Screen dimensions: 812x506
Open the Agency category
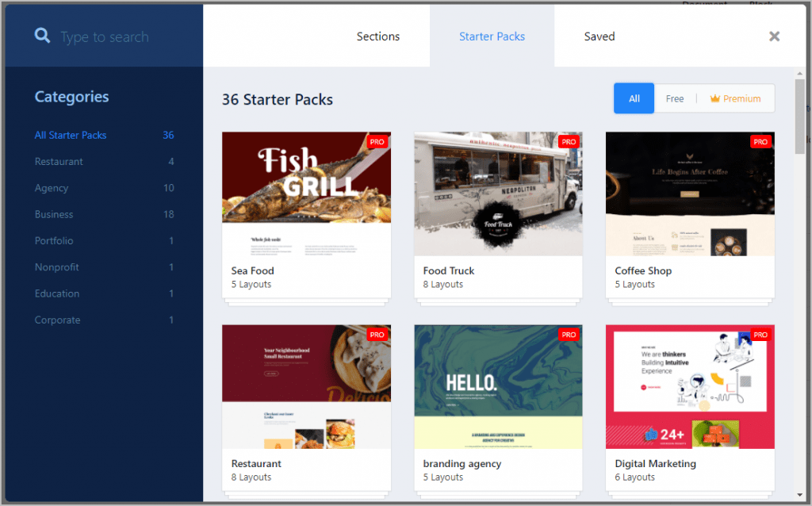(x=52, y=188)
